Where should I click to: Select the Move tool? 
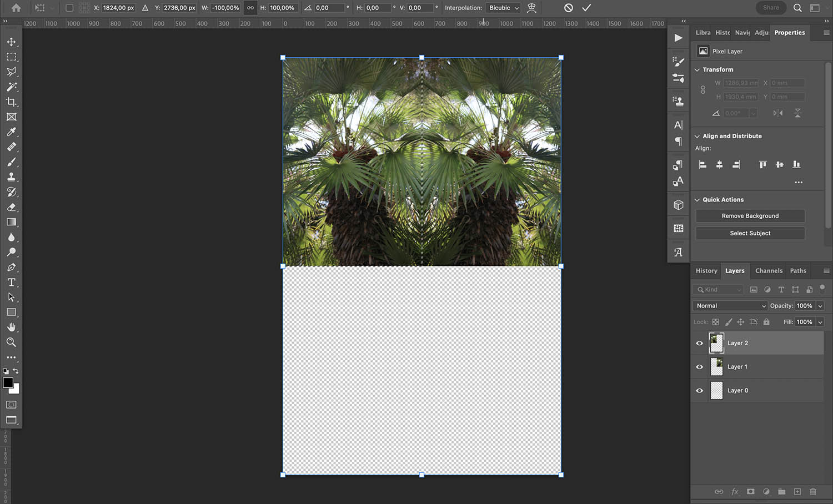click(12, 42)
